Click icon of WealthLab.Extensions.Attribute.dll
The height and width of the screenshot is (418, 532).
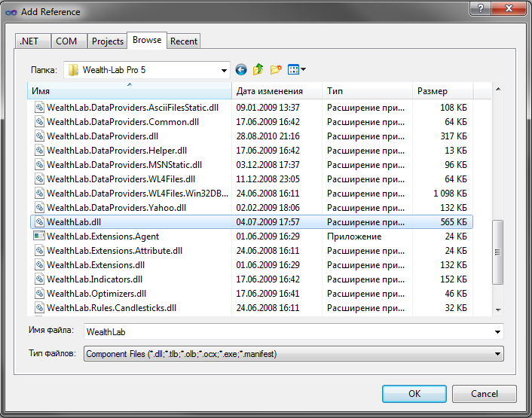[39, 250]
